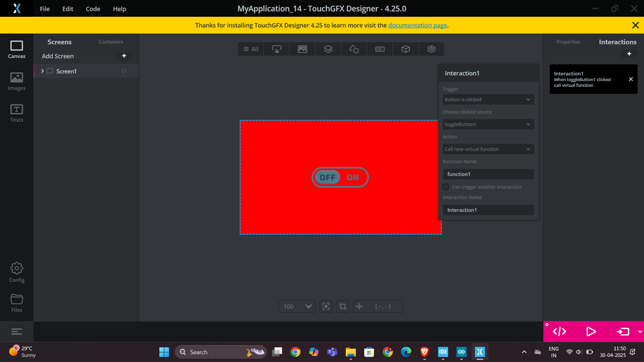Delete Interaction1 with its X button

pyautogui.click(x=631, y=79)
